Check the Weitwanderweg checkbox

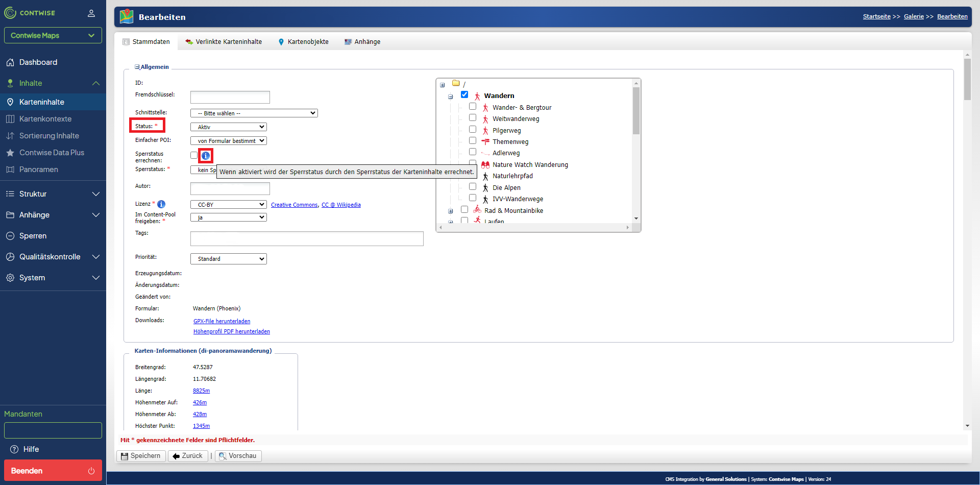[x=473, y=117]
